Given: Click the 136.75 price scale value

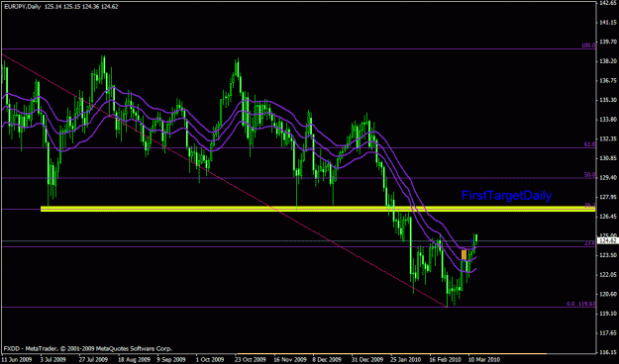Looking at the screenshot, I should (x=608, y=80).
